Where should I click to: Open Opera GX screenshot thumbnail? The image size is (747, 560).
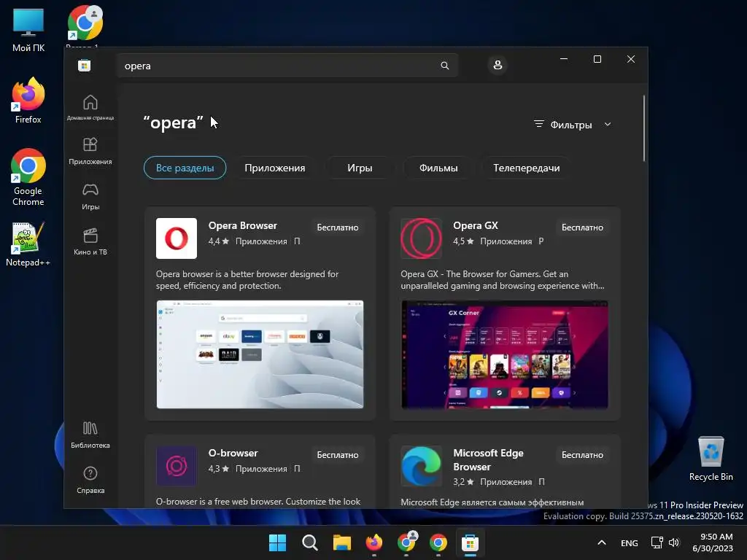[505, 354]
